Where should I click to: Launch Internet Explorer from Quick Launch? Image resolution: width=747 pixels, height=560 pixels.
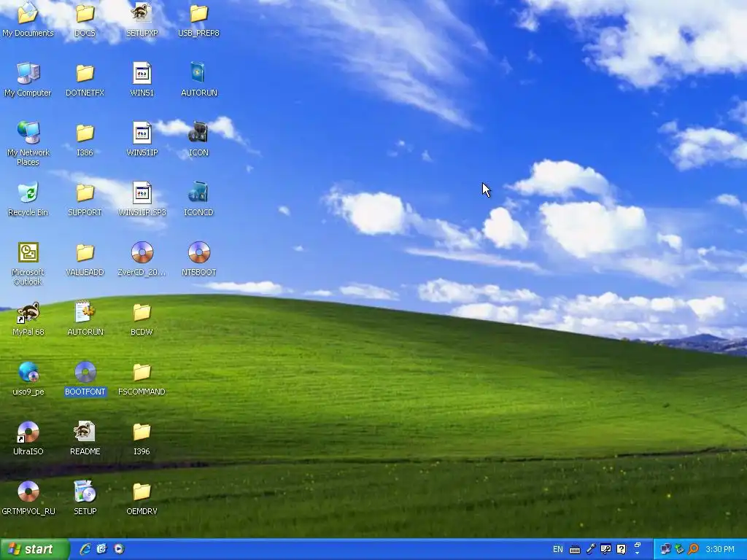click(x=85, y=549)
